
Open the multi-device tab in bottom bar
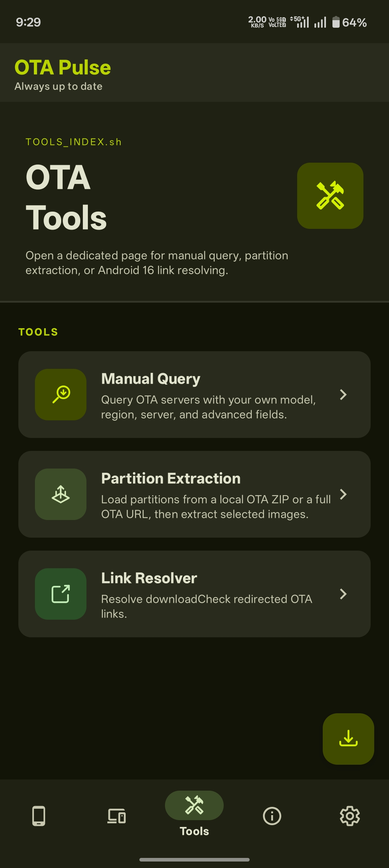(117, 816)
